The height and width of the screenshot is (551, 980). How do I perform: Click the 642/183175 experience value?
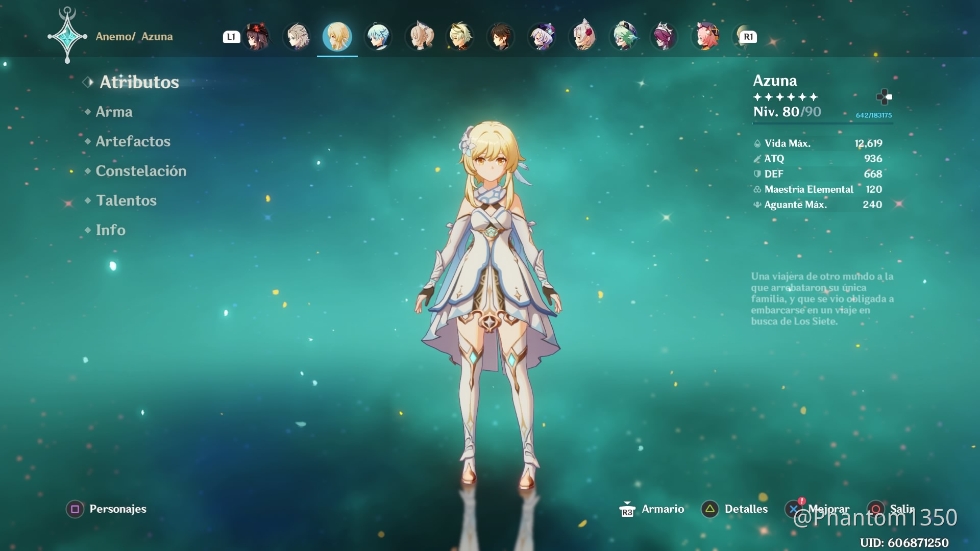click(x=874, y=115)
